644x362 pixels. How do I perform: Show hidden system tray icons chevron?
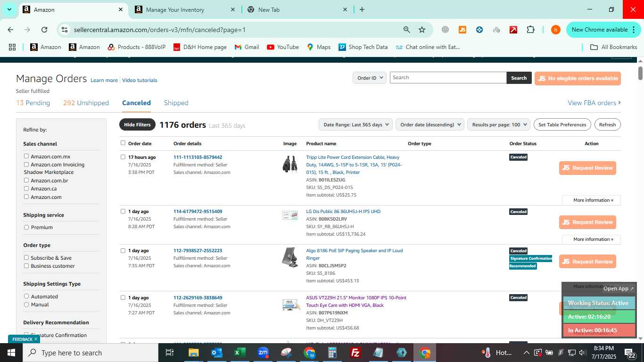pos(526,353)
